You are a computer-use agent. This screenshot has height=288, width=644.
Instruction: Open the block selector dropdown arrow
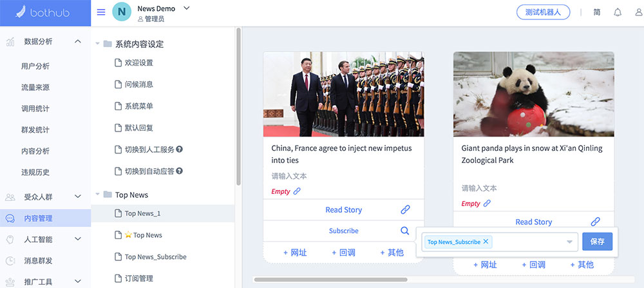pyautogui.click(x=570, y=242)
